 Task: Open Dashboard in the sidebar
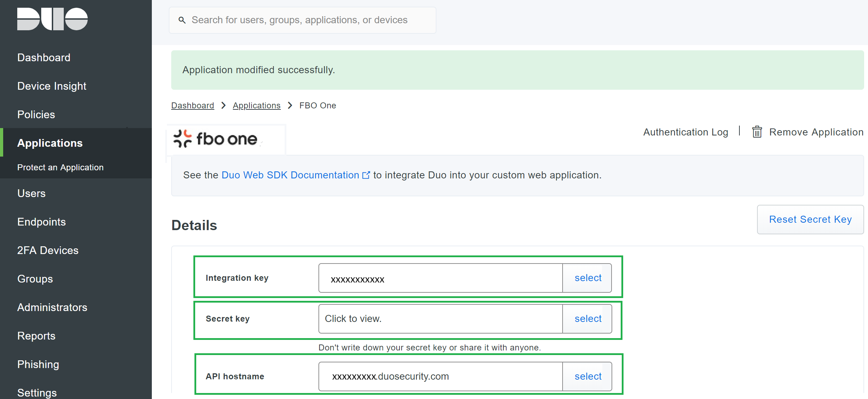click(x=44, y=57)
